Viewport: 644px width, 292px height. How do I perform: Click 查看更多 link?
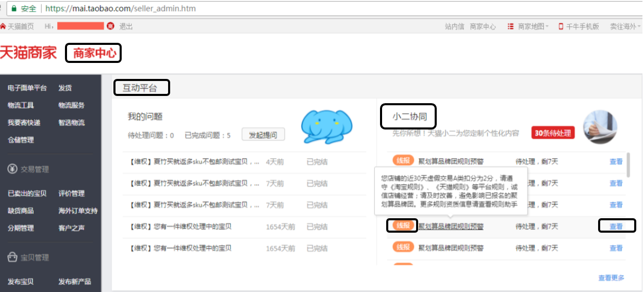(x=611, y=278)
